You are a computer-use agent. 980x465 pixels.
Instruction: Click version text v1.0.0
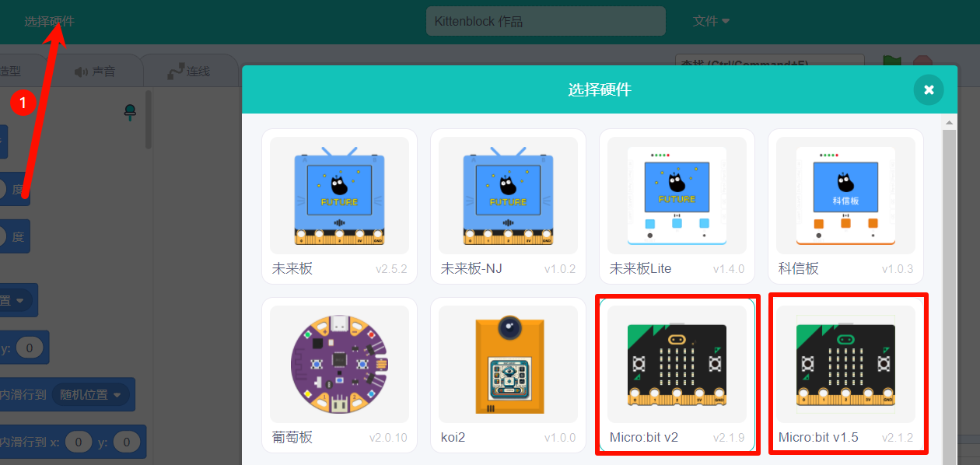[x=560, y=437]
